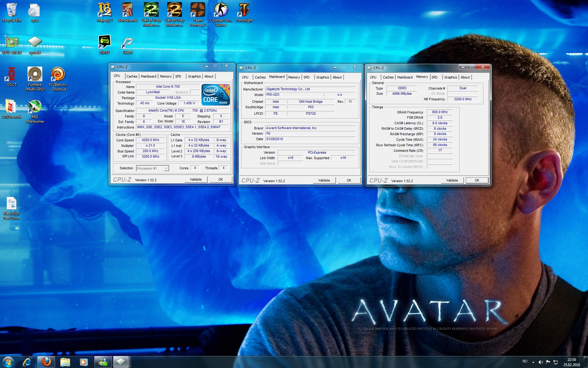588x368 pixels.
Task: Open Internet Explorer from the taskbar
Action: click(27, 362)
